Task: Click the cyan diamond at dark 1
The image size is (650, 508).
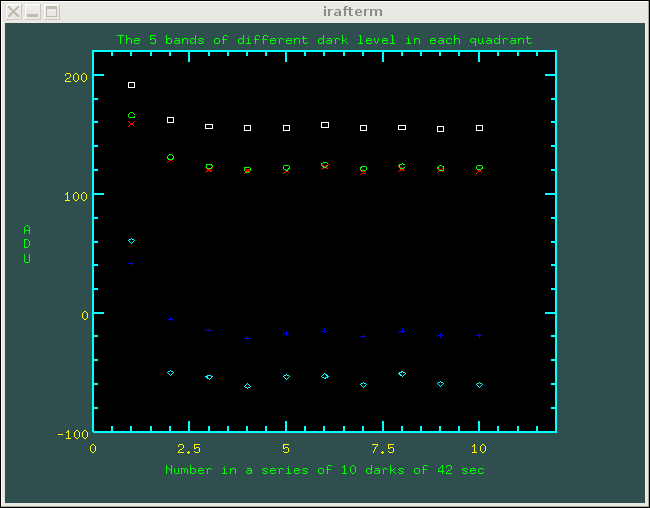Action: (x=131, y=241)
